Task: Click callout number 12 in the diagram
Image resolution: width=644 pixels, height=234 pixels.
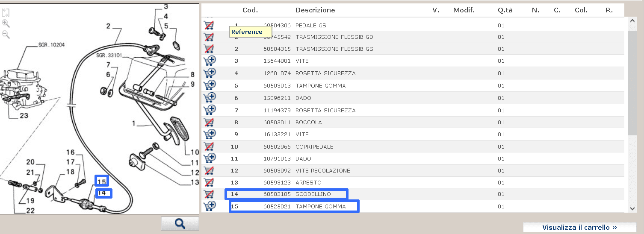Action: point(195,173)
